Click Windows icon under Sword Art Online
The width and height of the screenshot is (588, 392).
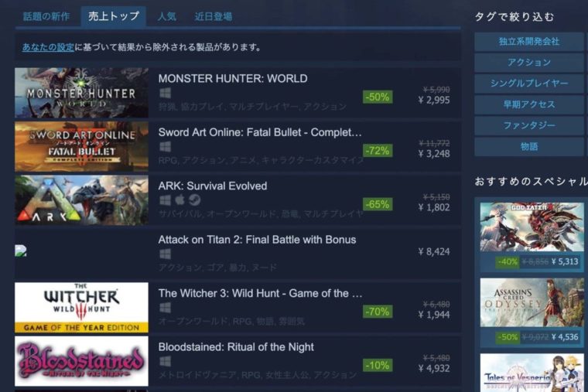[165, 147]
